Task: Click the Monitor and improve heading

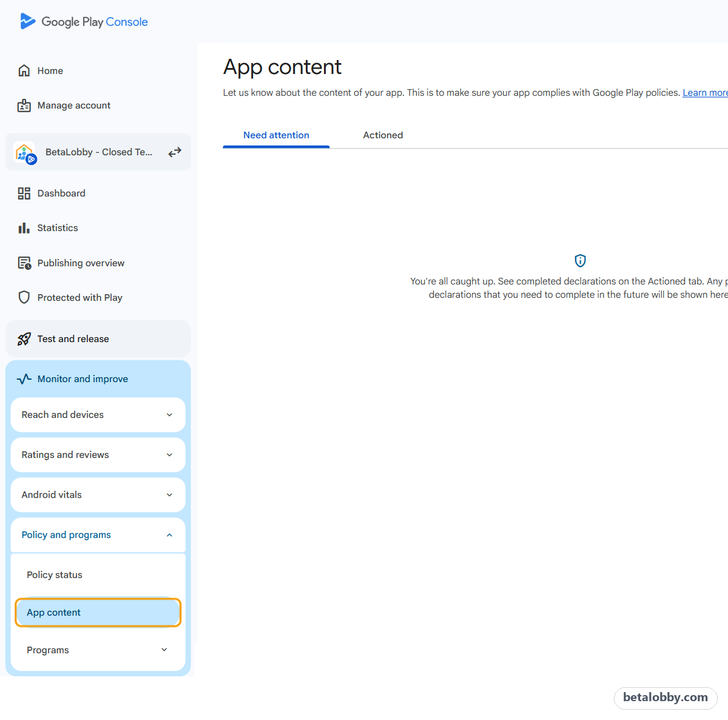Action: click(83, 379)
